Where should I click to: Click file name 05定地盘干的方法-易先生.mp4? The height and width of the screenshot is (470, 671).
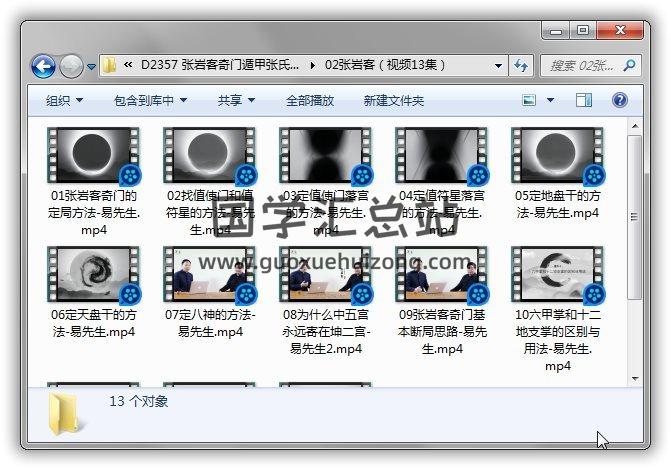[558, 204]
